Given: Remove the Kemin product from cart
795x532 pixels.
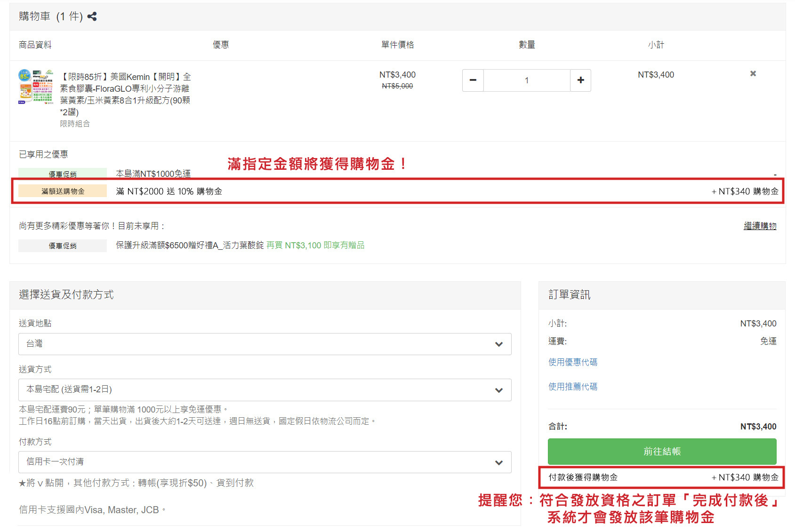Looking at the screenshot, I should 753,73.
